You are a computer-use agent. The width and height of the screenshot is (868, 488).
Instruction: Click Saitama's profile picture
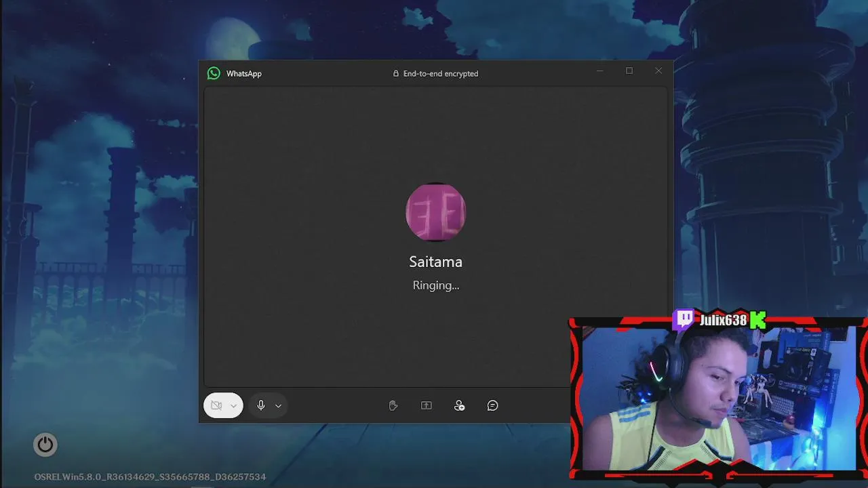(x=435, y=211)
